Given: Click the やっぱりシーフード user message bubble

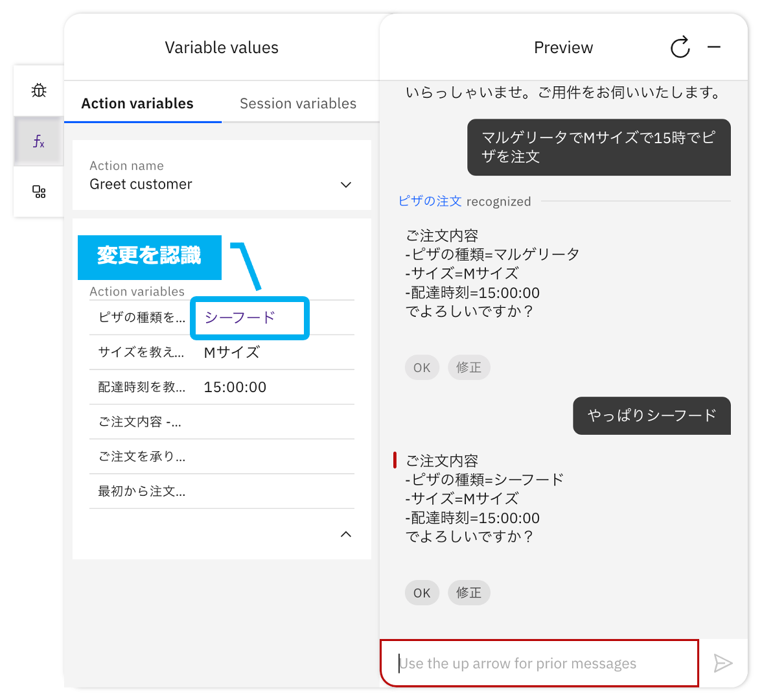Looking at the screenshot, I should 651,415.
